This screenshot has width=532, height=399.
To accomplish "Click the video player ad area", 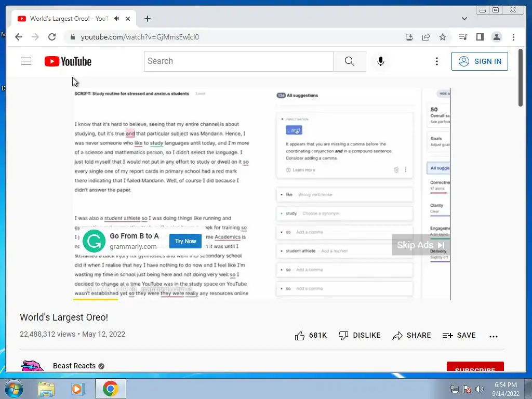I will point(261,194).
